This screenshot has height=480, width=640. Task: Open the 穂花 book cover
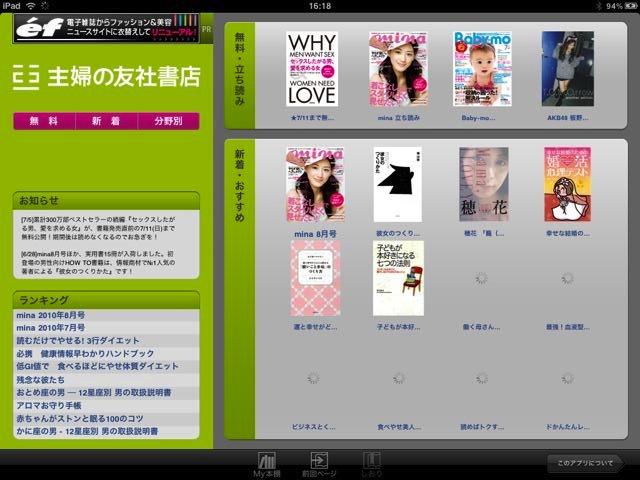click(484, 184)
